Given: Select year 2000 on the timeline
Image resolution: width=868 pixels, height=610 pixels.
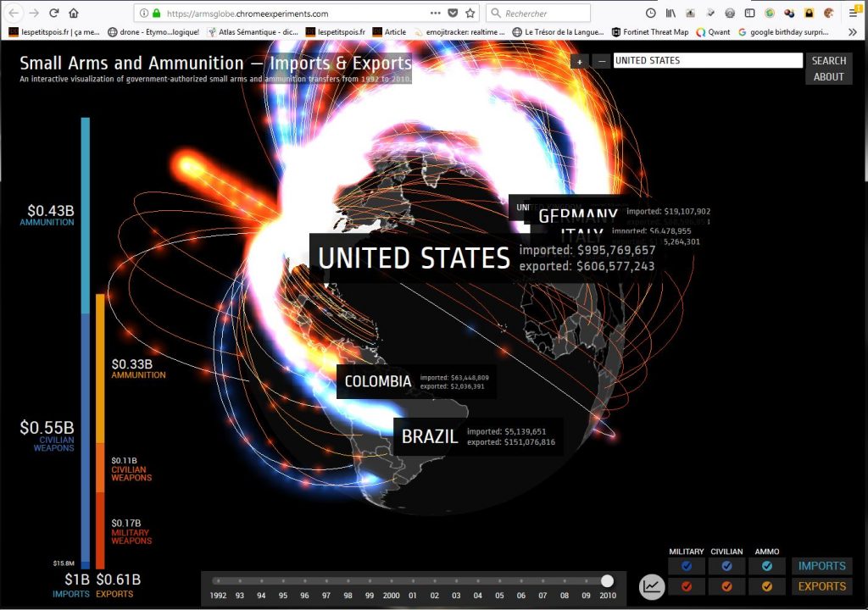Looking at the screenshot, I should click(391, 581).
